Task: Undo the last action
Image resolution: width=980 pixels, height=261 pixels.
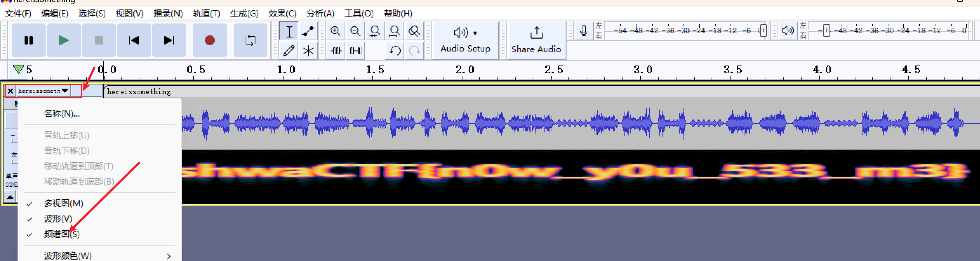Action: coord(395,50)
